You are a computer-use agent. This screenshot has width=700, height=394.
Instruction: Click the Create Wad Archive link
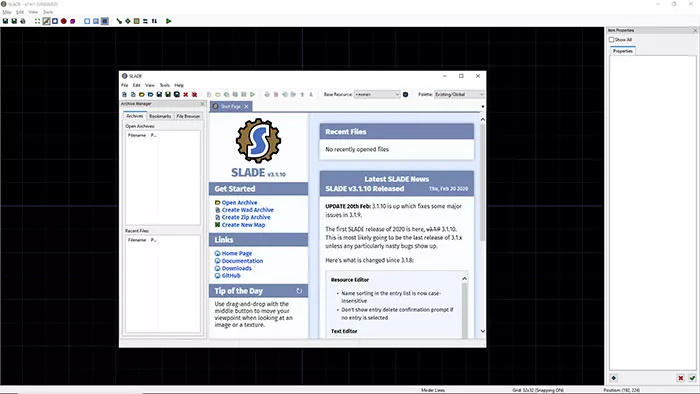(247, 210)
